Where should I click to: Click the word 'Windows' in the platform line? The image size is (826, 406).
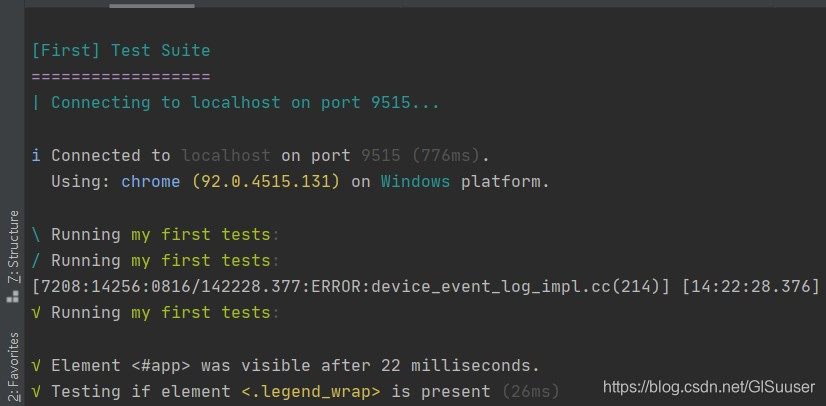click(x=416, y=182)
